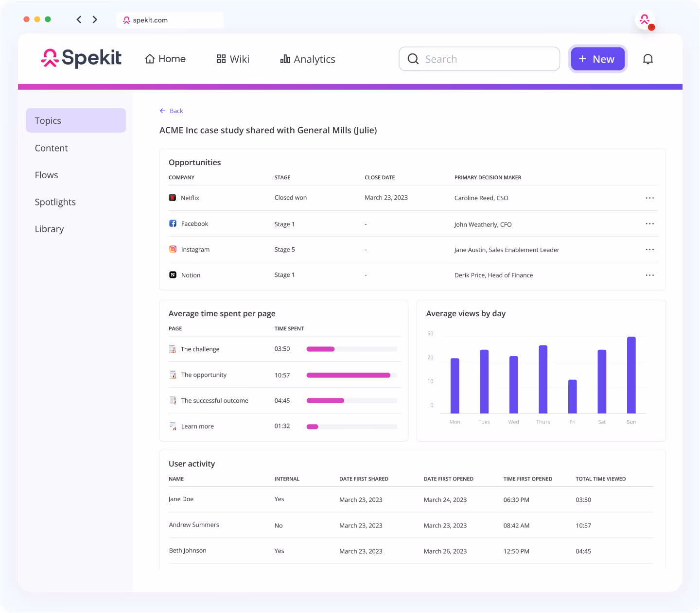
Task: Open more options for Notion row
Action: (x=650, y=275)
